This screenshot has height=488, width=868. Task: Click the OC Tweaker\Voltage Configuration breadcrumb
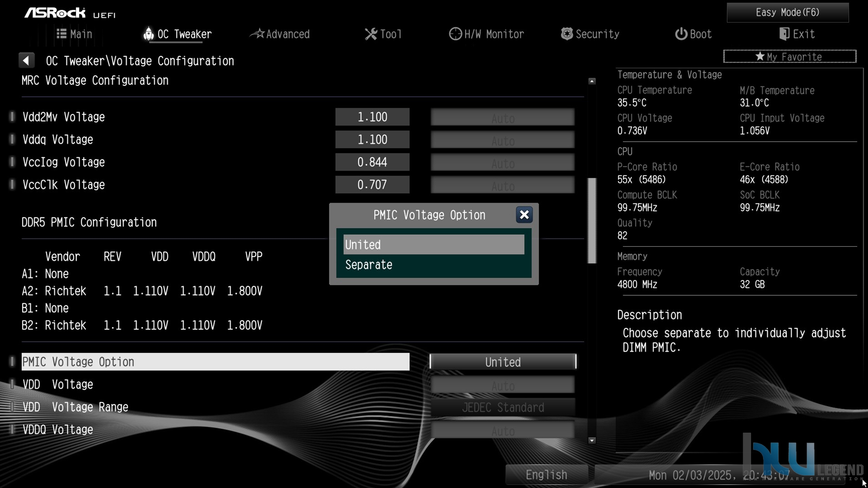[x=140, y=61]
